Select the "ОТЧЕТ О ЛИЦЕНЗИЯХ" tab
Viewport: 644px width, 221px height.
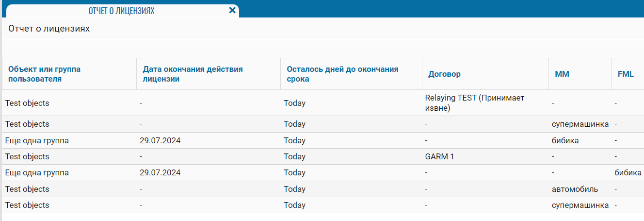pyautogui.click(x=121, y=11)
